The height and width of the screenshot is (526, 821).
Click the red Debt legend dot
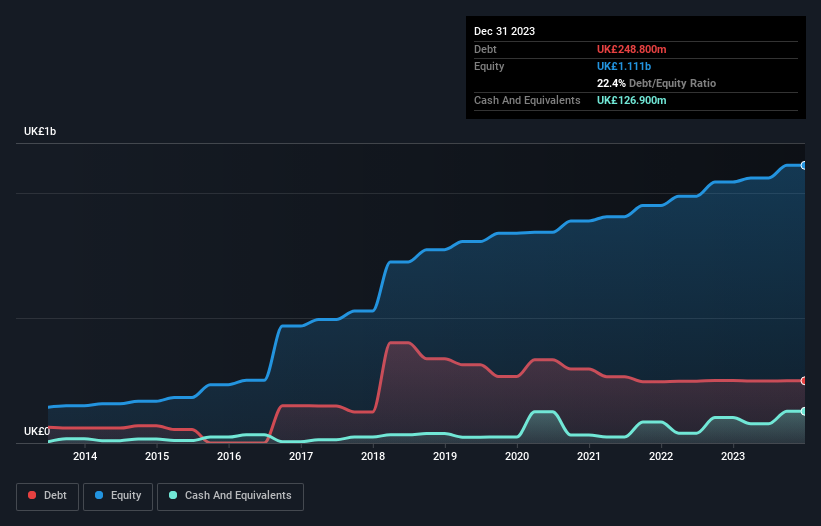(32, 495)
